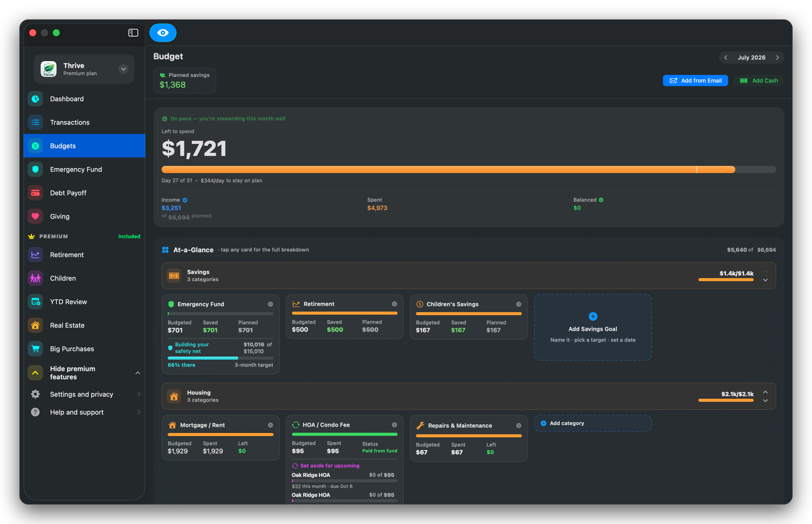Click the Thrive leaf logo

tap(48, 69)
